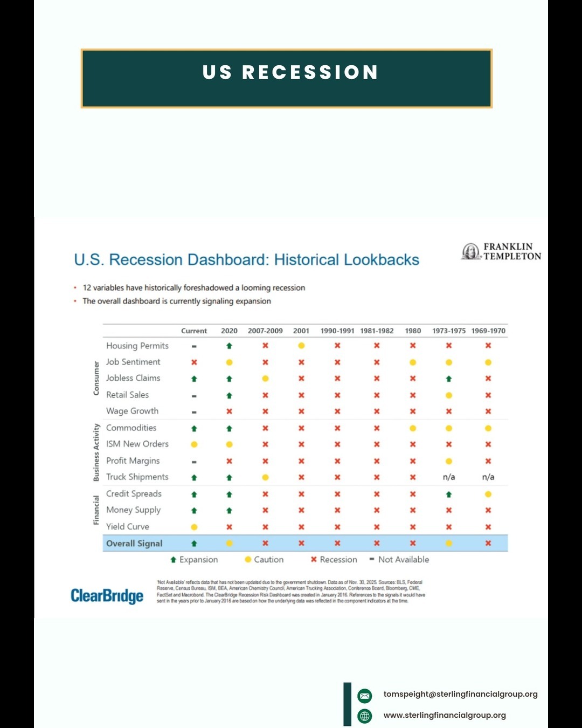Click the ClearBridge logo
This screenshot has width=582, height=728.
[107, 595]
